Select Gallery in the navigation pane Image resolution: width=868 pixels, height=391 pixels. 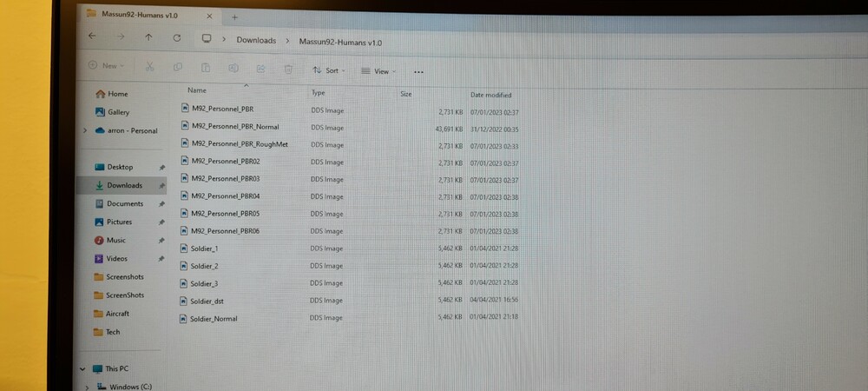point(113,112)
